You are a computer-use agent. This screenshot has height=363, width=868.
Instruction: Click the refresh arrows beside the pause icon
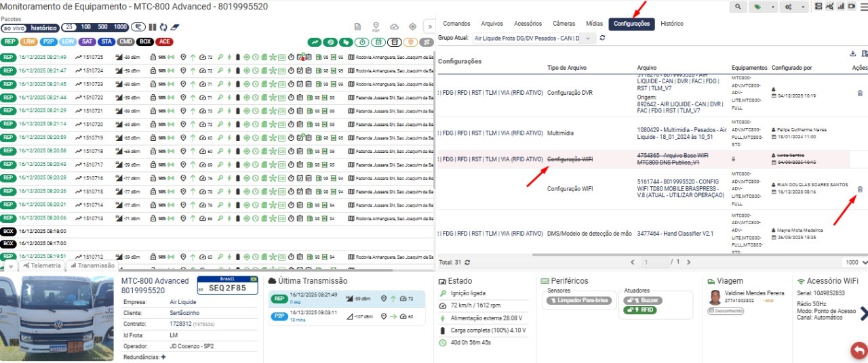click(x=163, y=28)
